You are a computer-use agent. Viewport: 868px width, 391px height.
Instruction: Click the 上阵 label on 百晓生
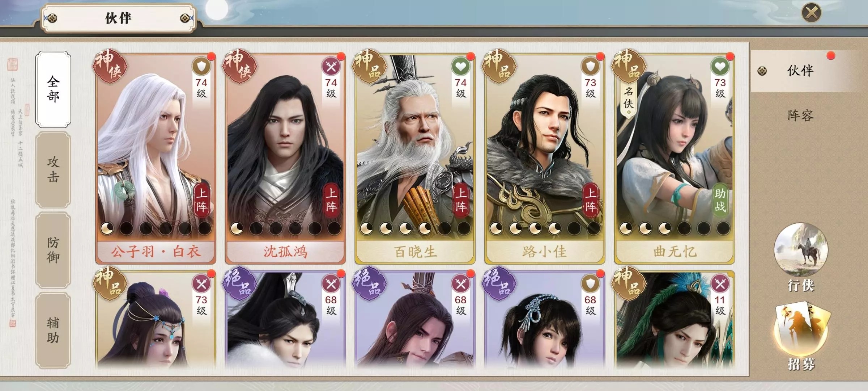[x=460, y=200]
